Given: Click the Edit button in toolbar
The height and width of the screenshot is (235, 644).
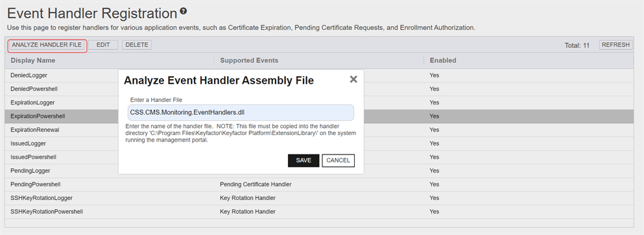Looking at the screenshot, I should click(x=103, y=45).
